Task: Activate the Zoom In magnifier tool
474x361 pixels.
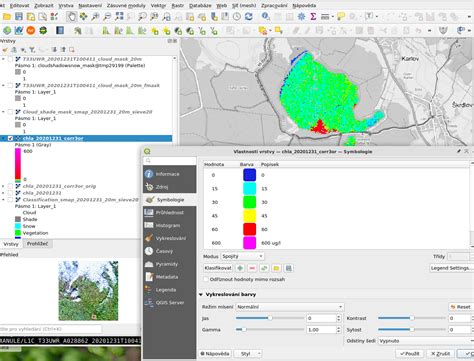Action: pyautogui.click(x=95, y=17)
